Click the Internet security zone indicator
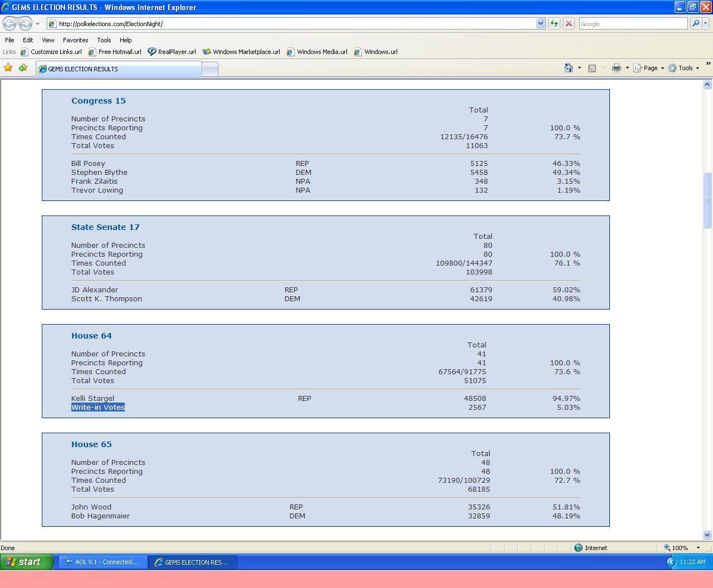This screenshot has width=713, height=588. pyautogui.click(x=591, y=548)
